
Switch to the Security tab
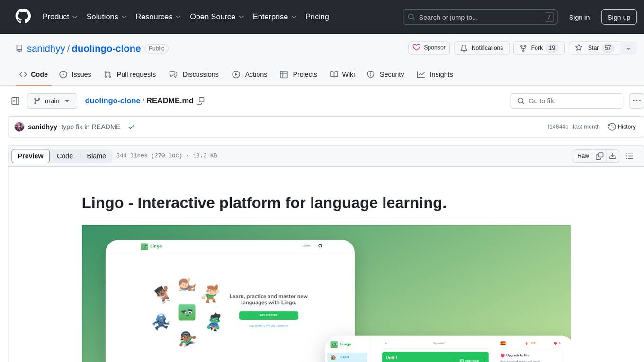(385, 74)
